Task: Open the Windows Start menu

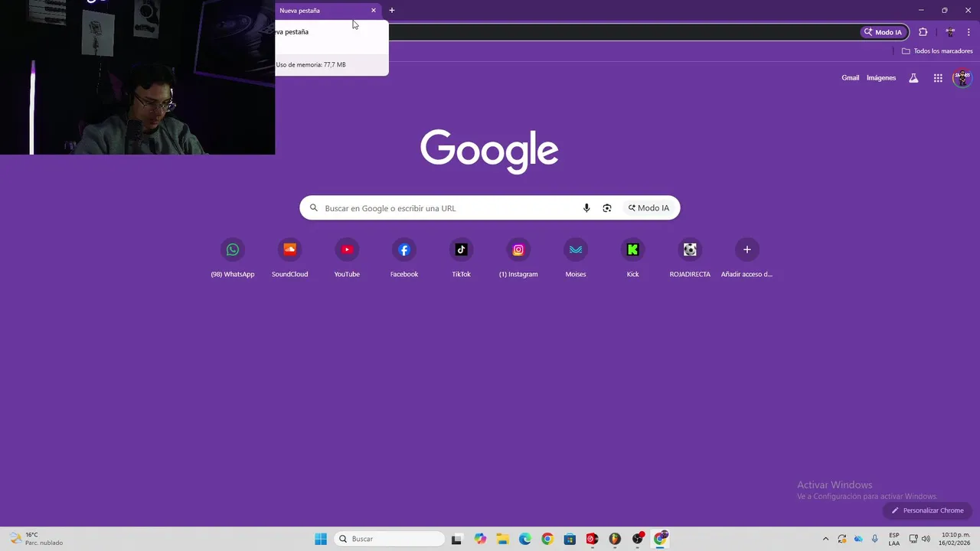Action: point(321,539)
